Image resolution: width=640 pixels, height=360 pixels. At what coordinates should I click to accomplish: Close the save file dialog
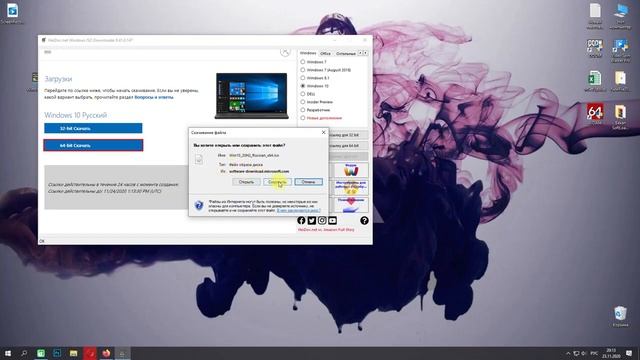pyautogui.click(x=323, y=132)
